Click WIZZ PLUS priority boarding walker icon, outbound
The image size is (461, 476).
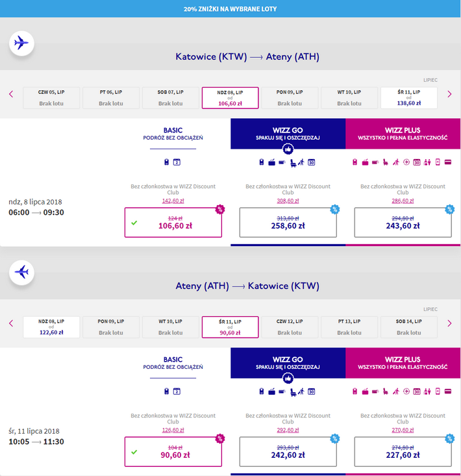click(396, 162)
